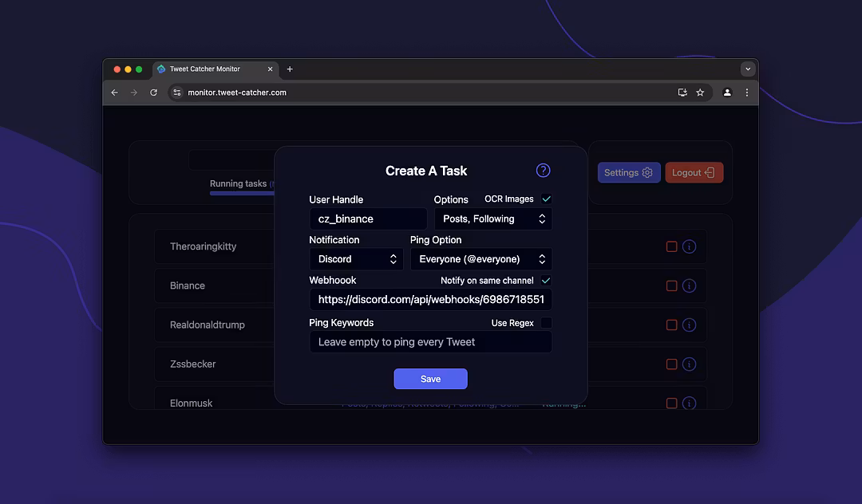Open a new browser tab
Screen dimensions: 862x504
point(290,69)
